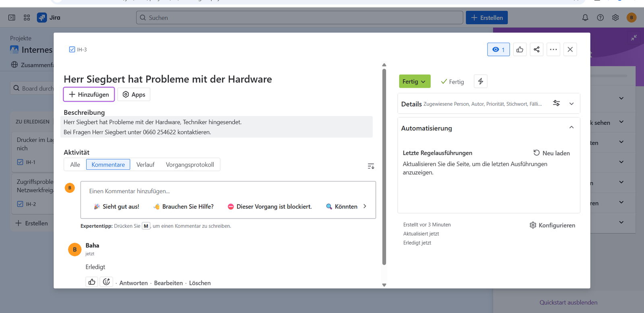Viewport: 644px width, 313px height.
Task: Like the comment with thumbs-up
Action: [92, 282]
